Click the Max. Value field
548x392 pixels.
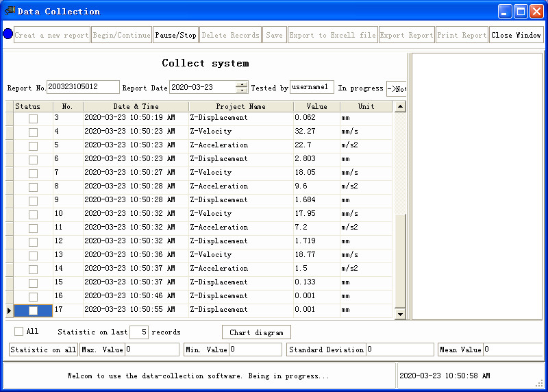pos(151,350)
